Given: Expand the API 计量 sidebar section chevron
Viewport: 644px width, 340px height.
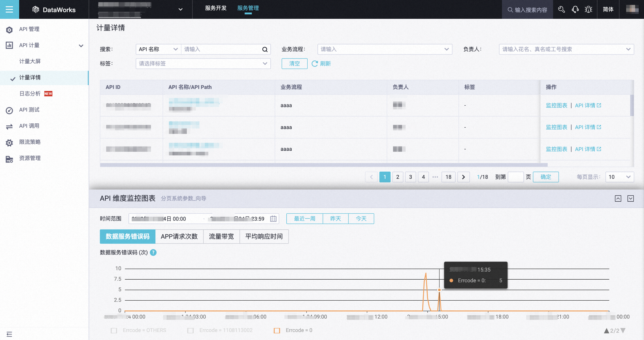Looking at the screenshot, I should pos(81,45).
